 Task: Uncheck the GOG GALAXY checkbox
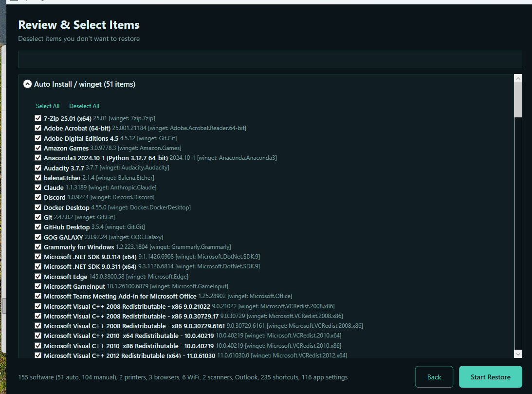click(x=38, y=237)
